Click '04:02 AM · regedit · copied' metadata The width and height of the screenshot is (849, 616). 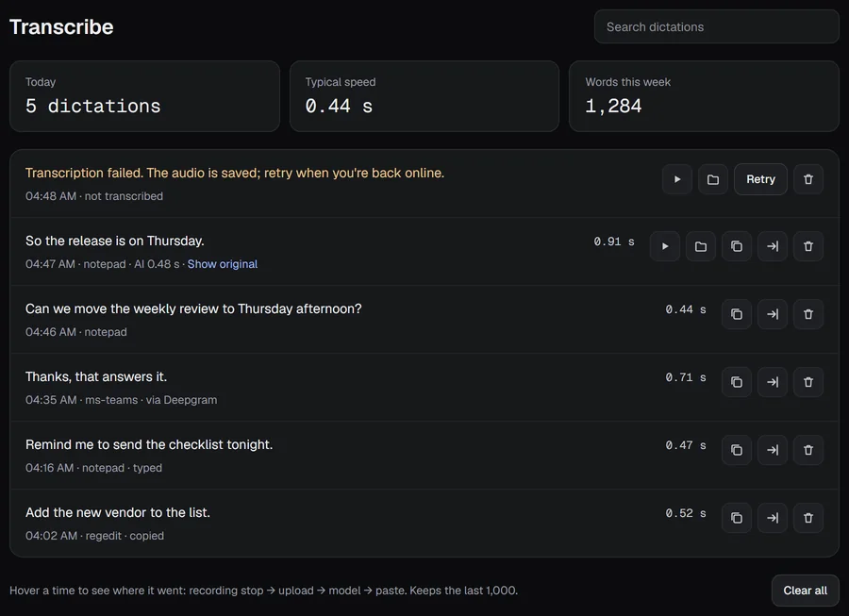click(94, 536)
